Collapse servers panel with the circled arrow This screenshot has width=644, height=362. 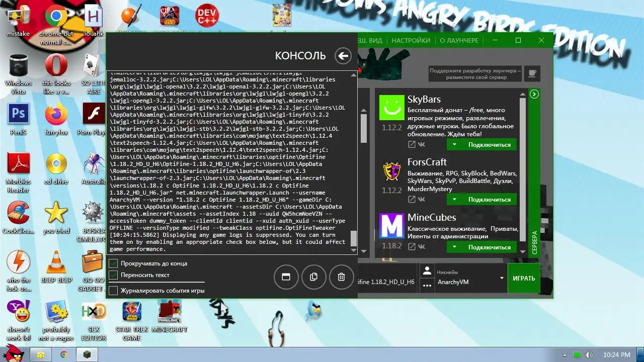pyautogui.click(x=534, y=94)
